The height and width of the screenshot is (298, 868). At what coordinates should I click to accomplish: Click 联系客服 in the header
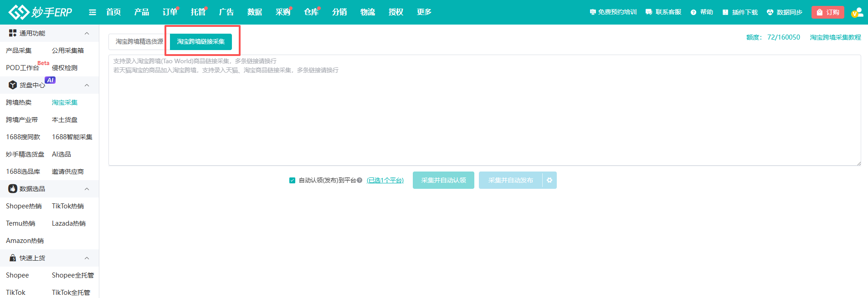(x=663, y=12)
